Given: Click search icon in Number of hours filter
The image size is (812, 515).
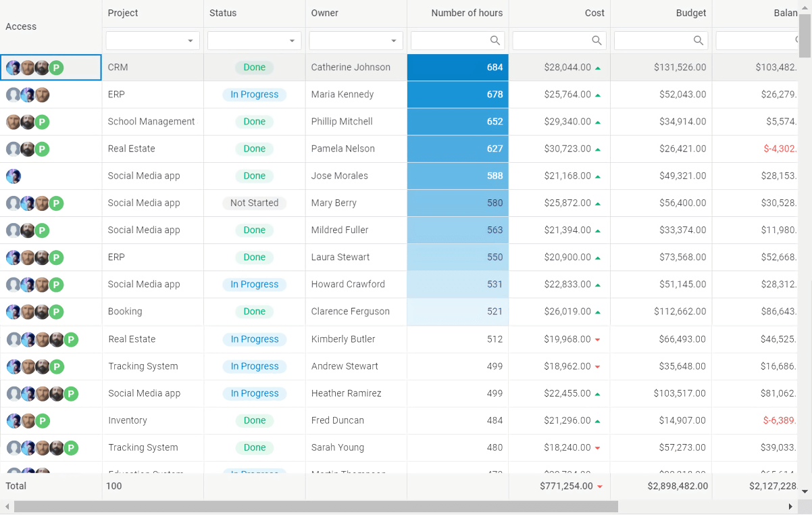Looking at the screenshot, I should pos(495,41).
